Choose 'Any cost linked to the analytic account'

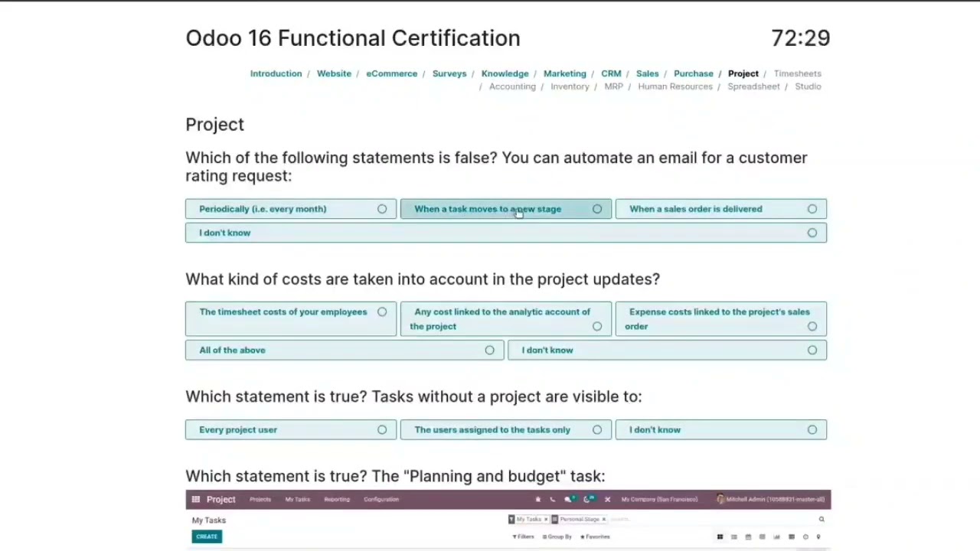[x=506, y=319]
